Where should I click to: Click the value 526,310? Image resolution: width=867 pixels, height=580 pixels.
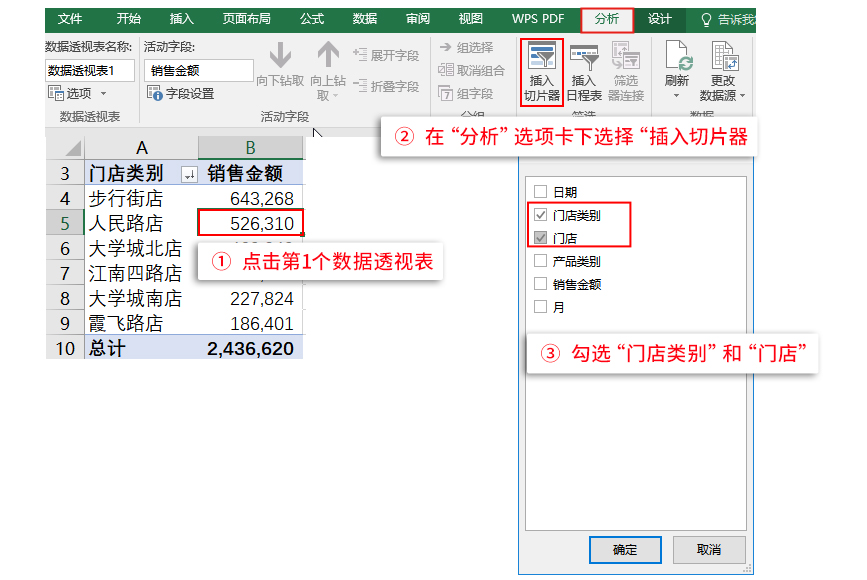(262, 223)
